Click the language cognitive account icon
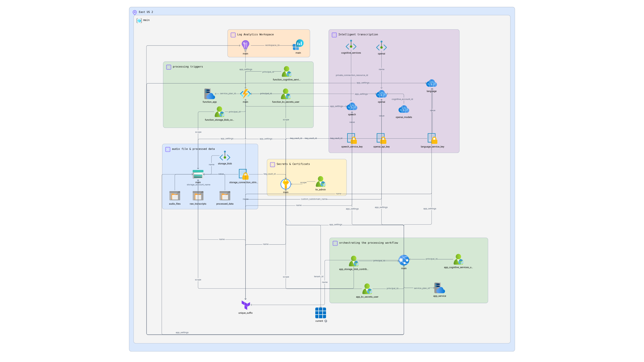The image size is (644, 362). [x=432, y=83]
